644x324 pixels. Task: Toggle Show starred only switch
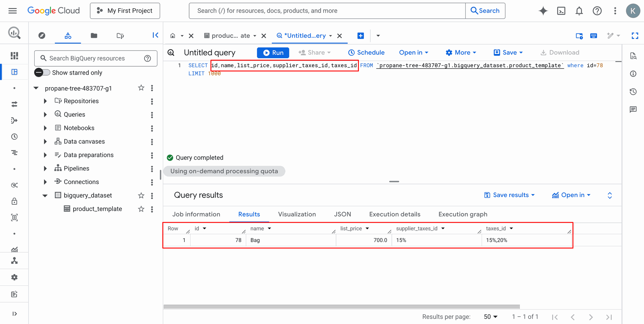[x=42, y=72]
